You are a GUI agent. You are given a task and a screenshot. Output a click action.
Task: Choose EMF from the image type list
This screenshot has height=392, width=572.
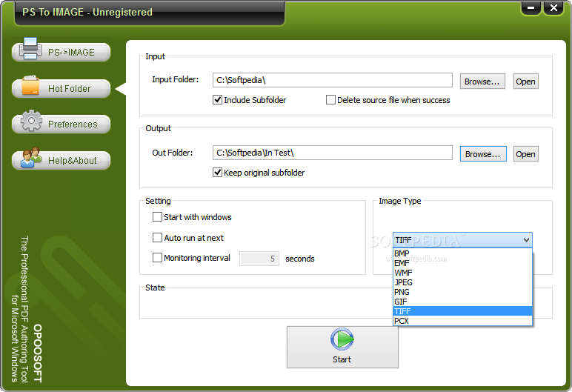(462, 263)
